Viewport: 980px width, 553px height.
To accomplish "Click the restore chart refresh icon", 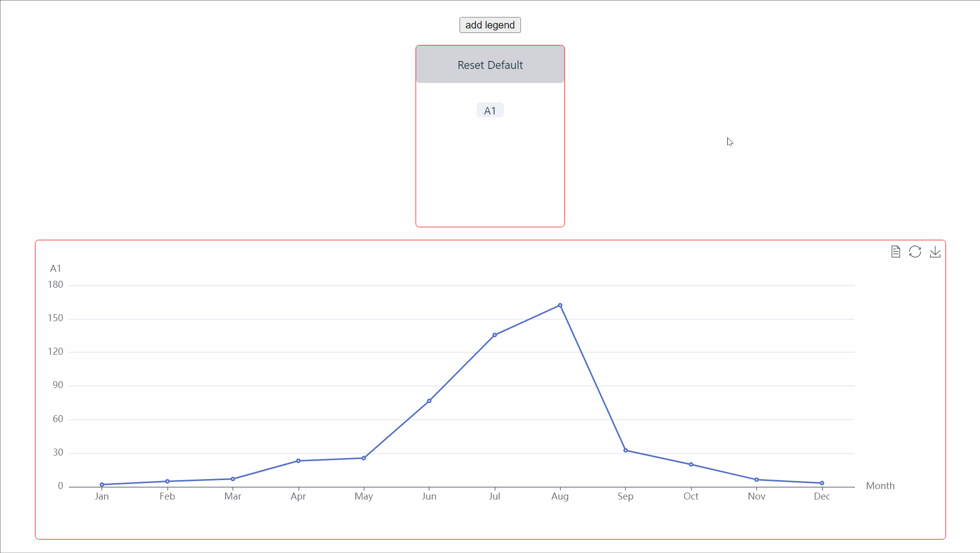I will tap(915, 252).
